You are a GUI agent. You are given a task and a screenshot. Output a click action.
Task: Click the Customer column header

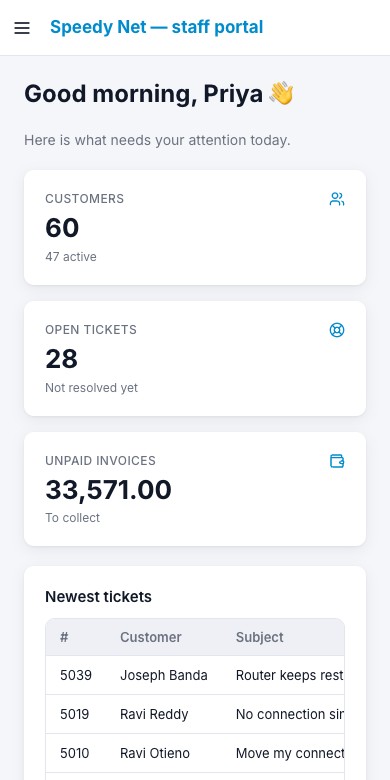(151, 637)
